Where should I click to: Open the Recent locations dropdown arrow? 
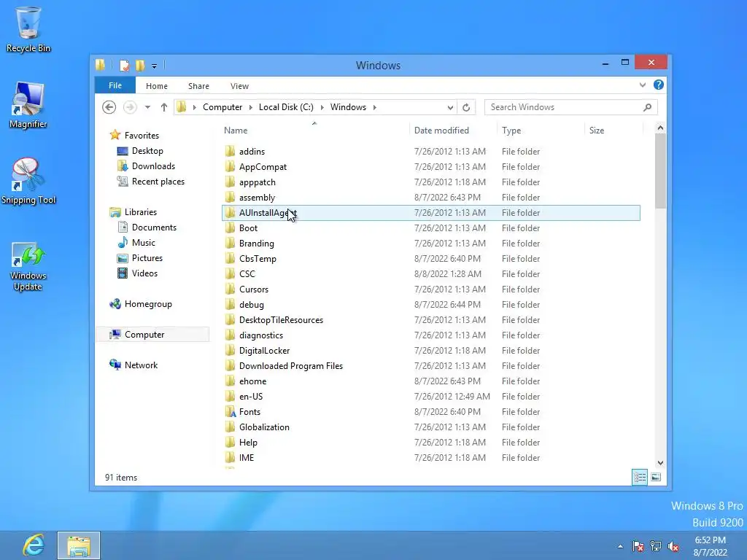[147, 107]
